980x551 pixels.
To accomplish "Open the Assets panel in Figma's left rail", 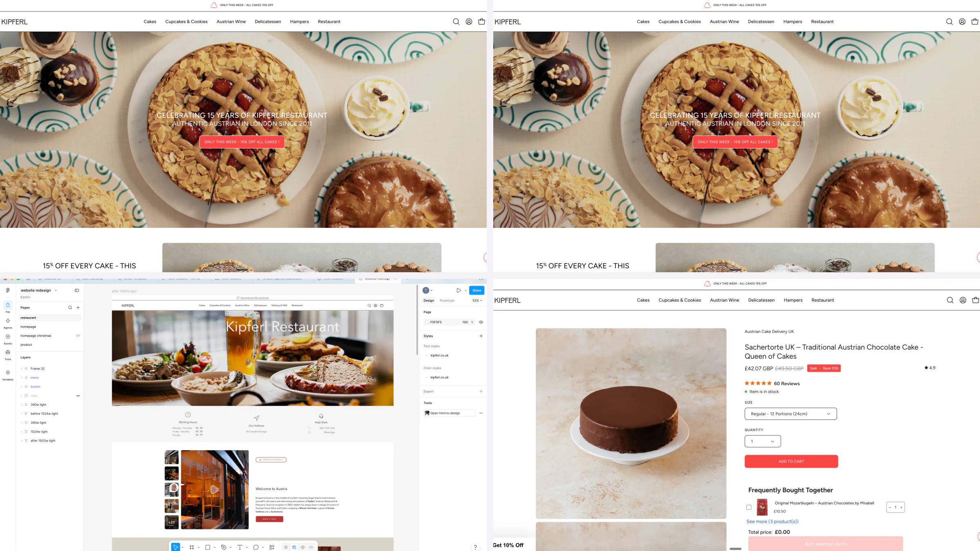I will [8, 339].
